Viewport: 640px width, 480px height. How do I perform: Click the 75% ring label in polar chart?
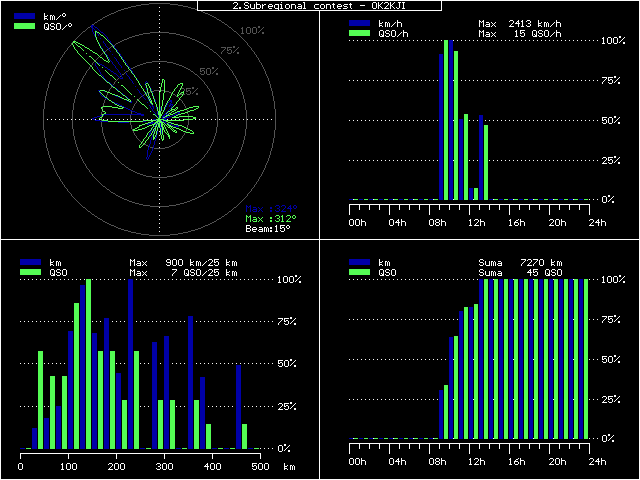(x=230, y=51)
